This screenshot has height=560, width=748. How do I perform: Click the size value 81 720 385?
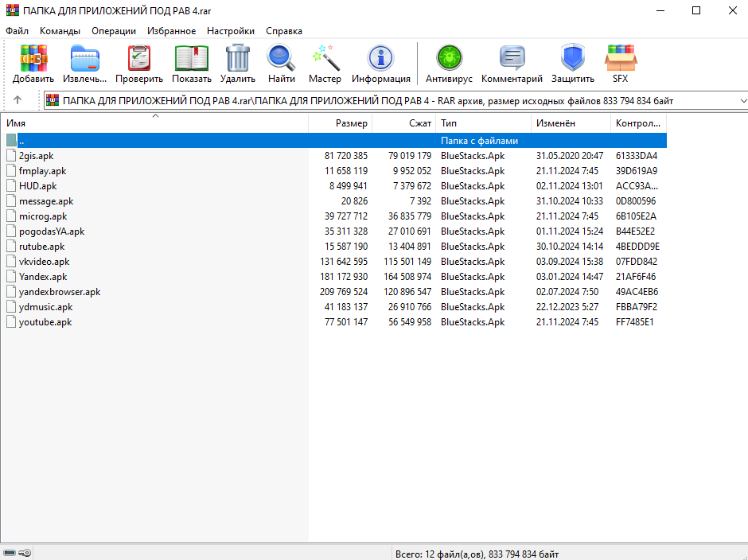point(346,155)
